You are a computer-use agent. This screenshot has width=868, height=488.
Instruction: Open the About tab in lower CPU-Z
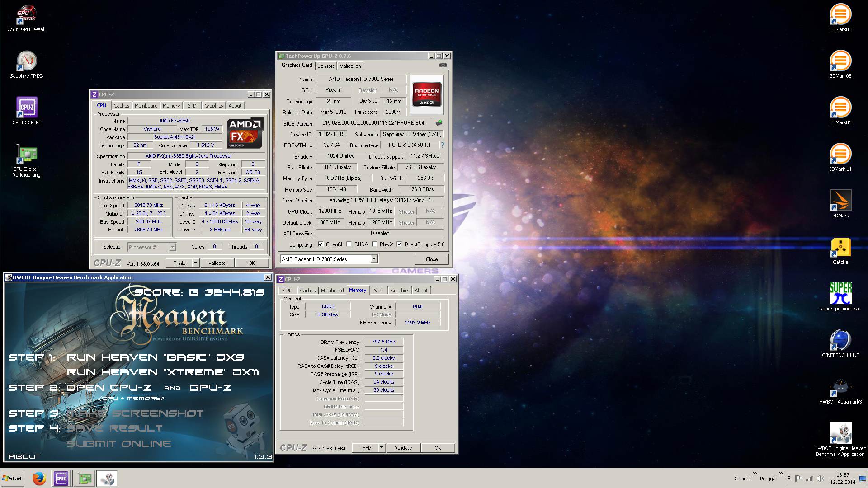pyautogui.click(x=421, y=291)
